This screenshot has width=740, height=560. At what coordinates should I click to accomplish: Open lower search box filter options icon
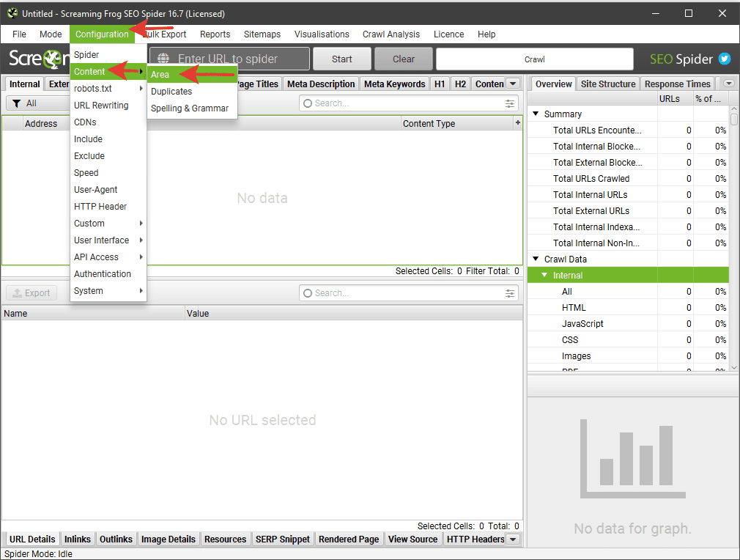(510, 293)
